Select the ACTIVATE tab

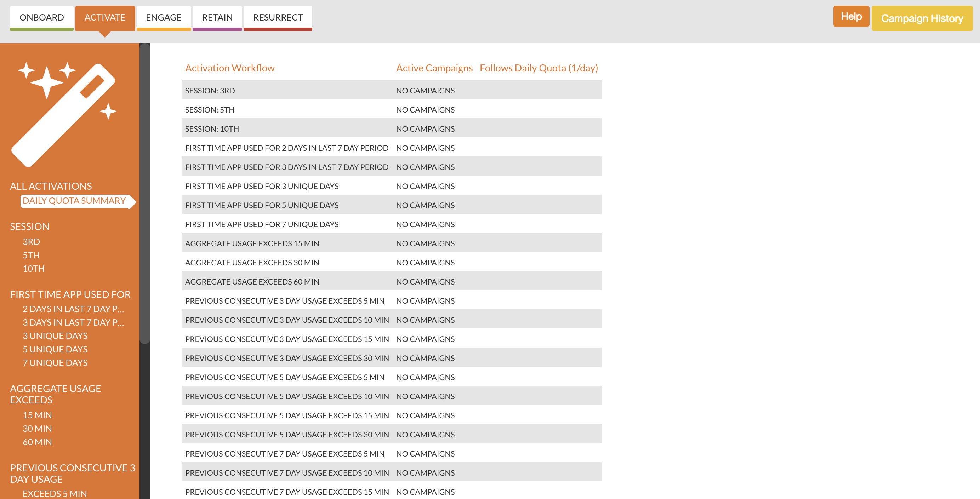click(x=104, y=18)
